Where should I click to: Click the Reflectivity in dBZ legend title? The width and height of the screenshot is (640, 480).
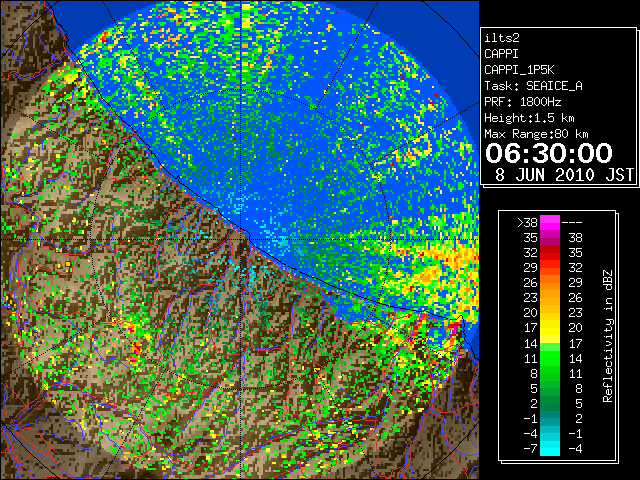[x=607, y=336]
